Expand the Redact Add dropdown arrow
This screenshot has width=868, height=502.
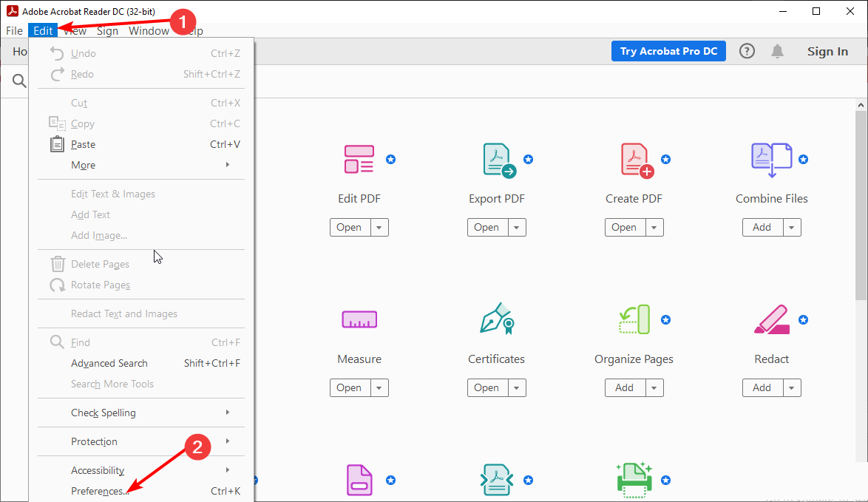click(792, 388)
